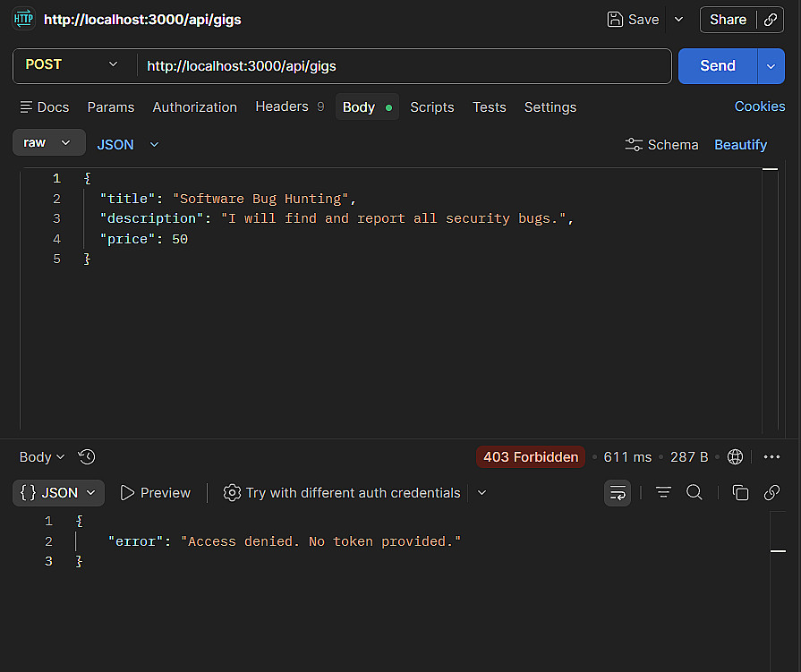Click the Beautify link
Image resolution: width=801 pixels, height=672 pixels.
click(x=740, y=144)
